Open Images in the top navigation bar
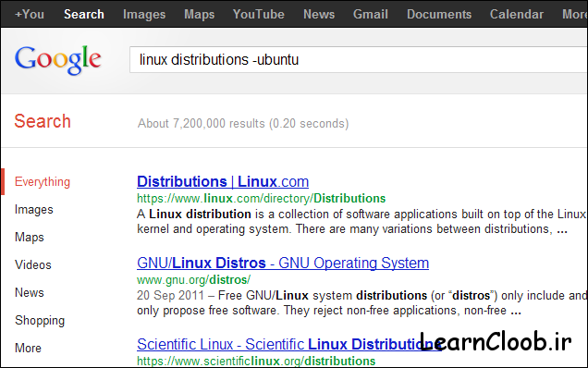This screenshot has height=368, width=588. [144, 14]
